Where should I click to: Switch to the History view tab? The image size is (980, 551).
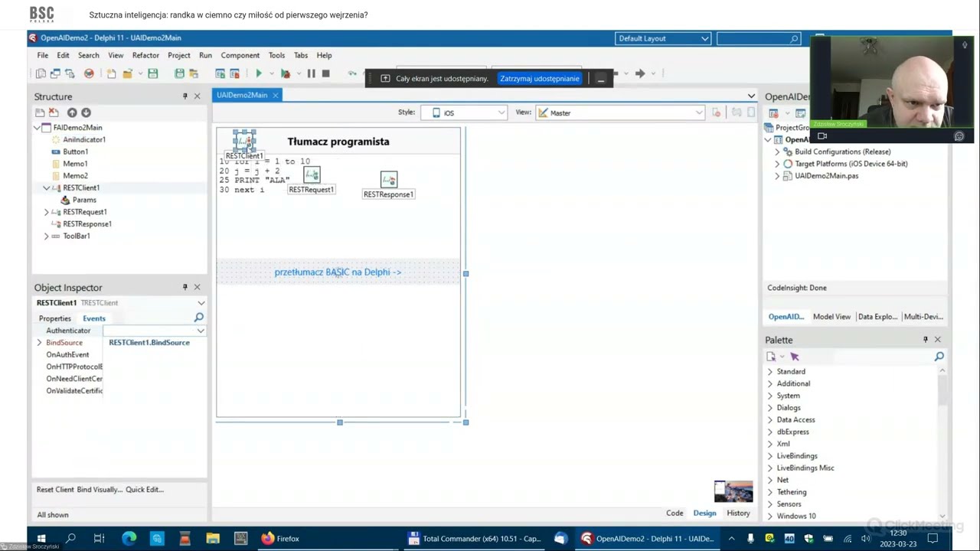pos(738,514)
